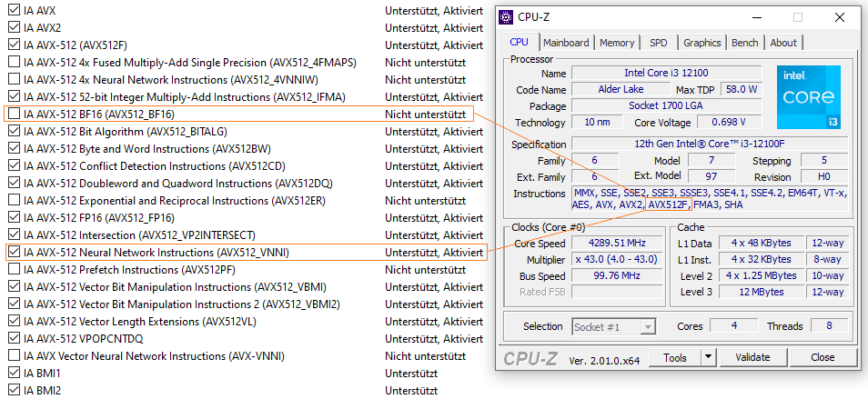Toggle the AVX512_BITALG checkbox
Screen dimensions: 868x399
click(x=15, y=132)
